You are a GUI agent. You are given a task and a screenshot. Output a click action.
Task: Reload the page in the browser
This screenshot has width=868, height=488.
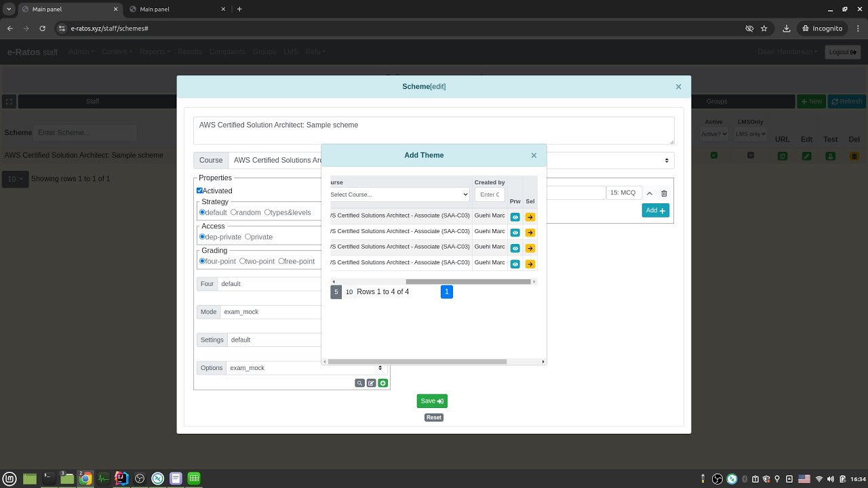click(43, 28)
